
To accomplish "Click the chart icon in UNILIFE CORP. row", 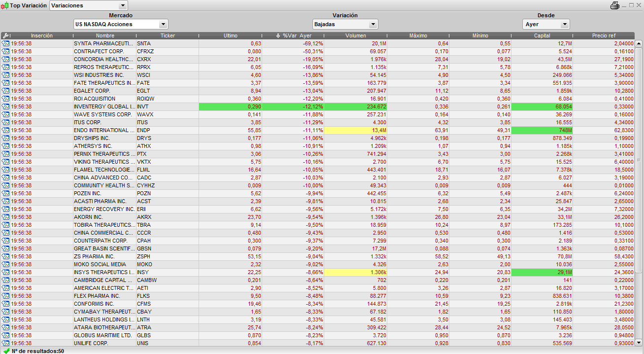I will (6, 343).
